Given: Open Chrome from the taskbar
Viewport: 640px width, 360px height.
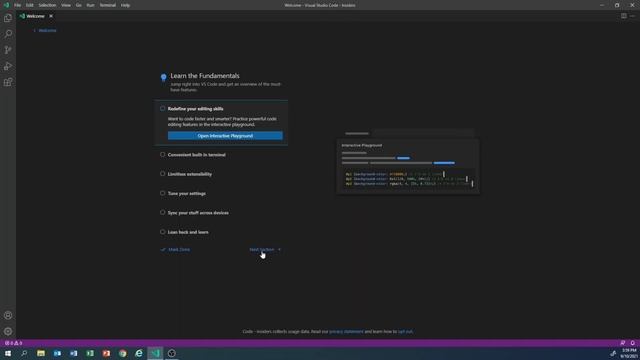Looking at the screenshot, I should [122, 353].
